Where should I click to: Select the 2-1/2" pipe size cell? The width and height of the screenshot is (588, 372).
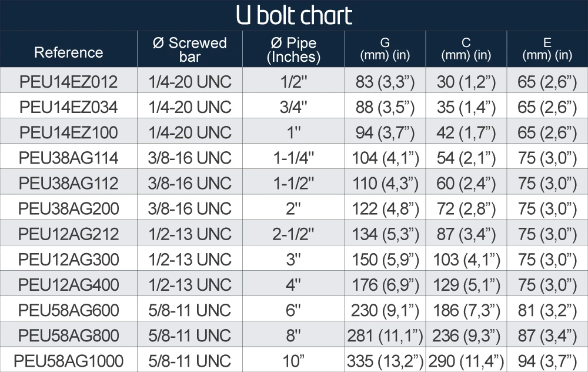pyautogui.click(x=293, y=234)
